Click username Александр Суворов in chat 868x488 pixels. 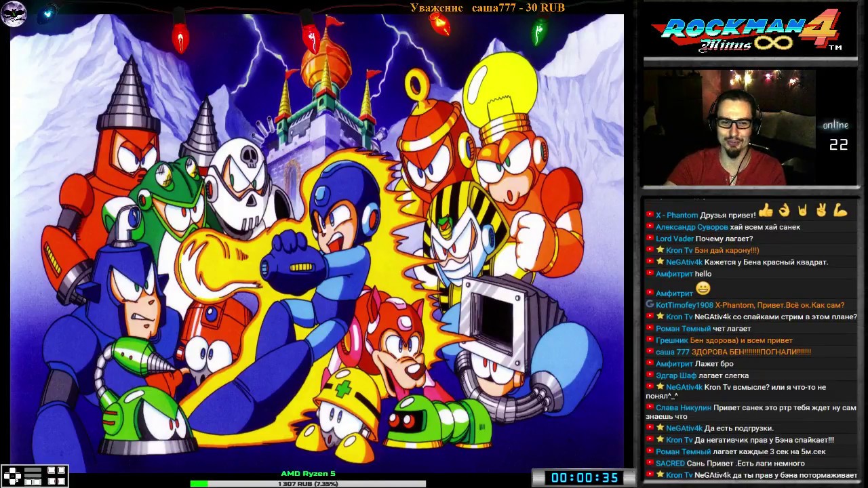(692, 227)
